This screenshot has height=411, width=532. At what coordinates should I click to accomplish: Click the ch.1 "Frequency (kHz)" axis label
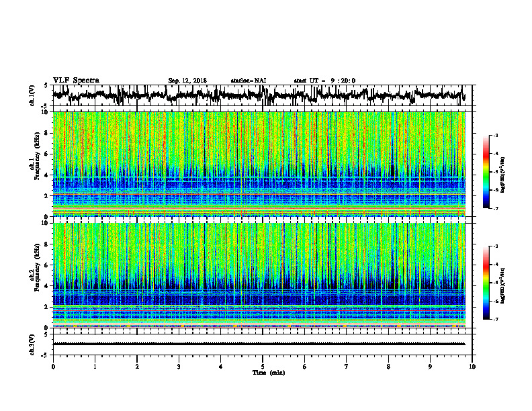[37, 156]
